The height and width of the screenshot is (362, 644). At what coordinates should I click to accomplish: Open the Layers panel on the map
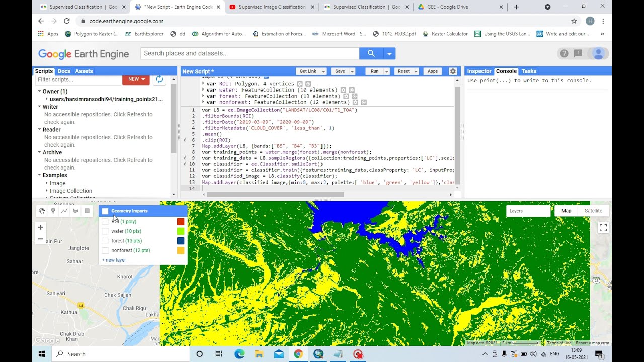pos(528,211)
